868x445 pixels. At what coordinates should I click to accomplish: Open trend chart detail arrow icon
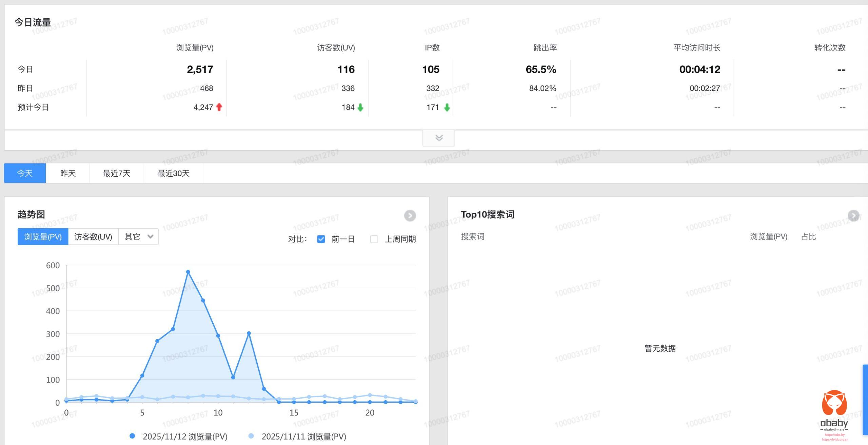pos(410,215)
